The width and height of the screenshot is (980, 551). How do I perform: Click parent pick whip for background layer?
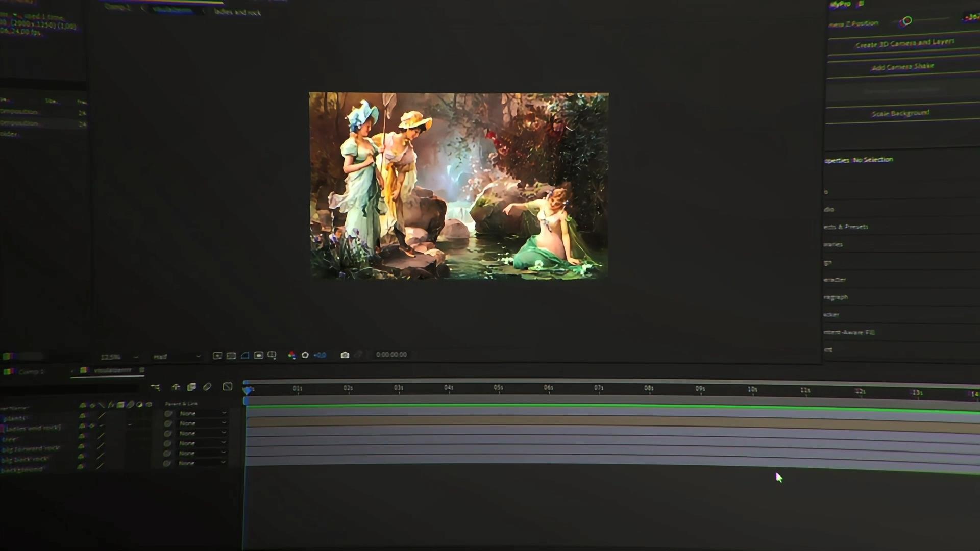[x=167, y=463]
